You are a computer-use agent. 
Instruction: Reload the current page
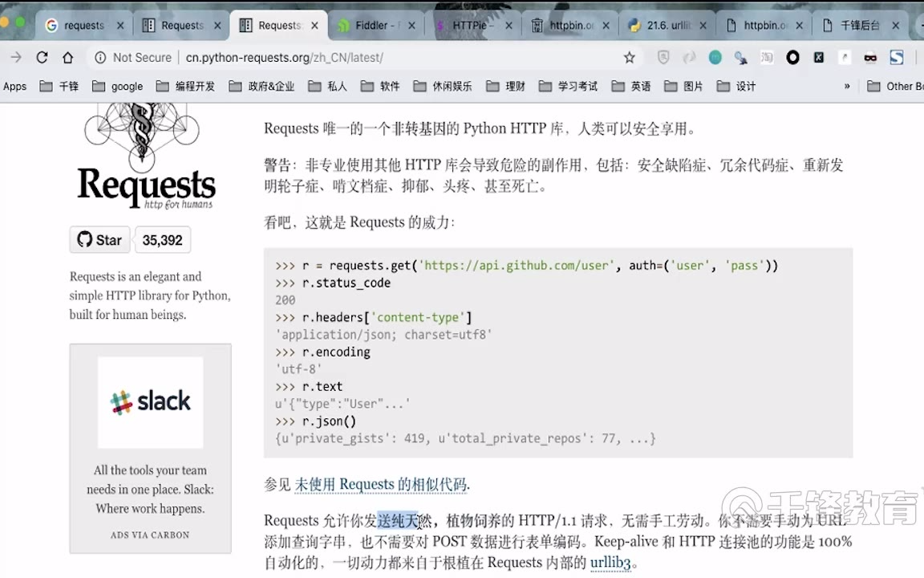43,58
